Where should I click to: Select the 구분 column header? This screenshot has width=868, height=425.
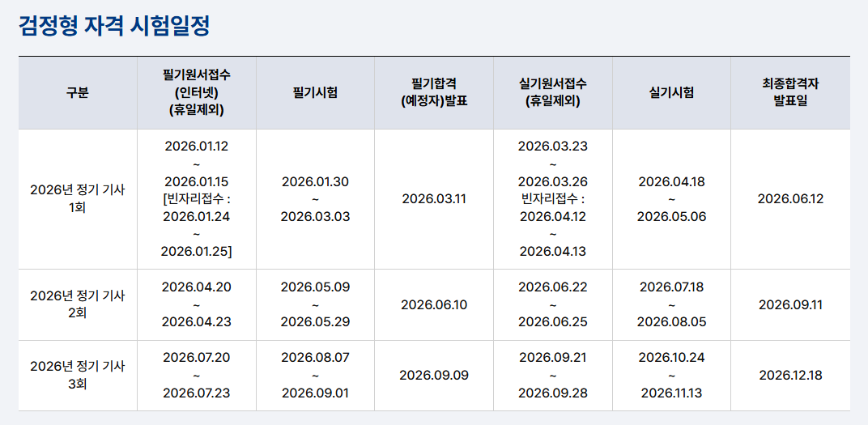click(x=78, y=93)
